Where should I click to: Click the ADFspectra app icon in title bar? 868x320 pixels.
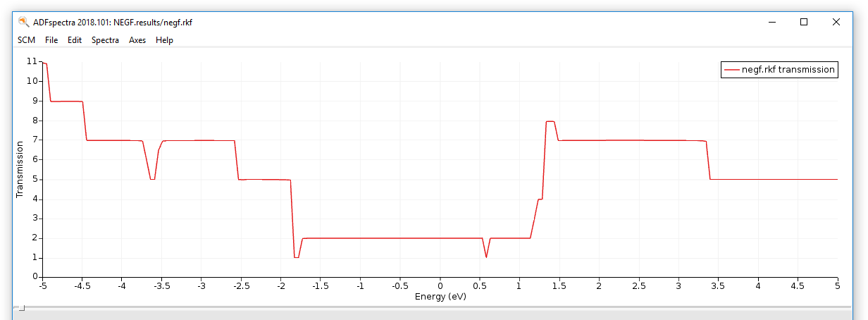23,22
